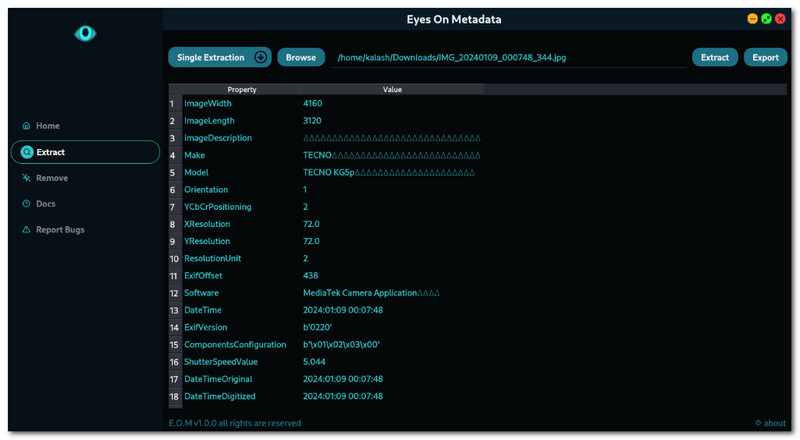The width and height of the screenshot is (800, 440).
Task: Click the Value column header
Action: [x=392, y=89]
